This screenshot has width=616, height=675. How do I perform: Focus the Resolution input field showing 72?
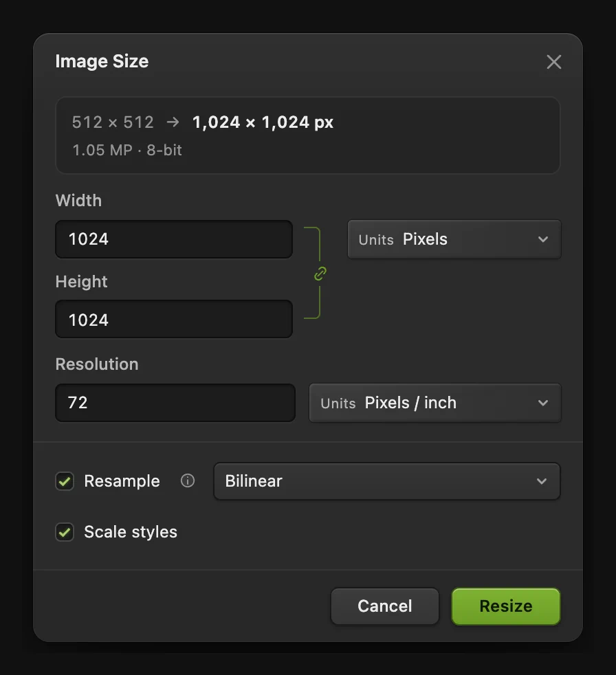(175, 403)
